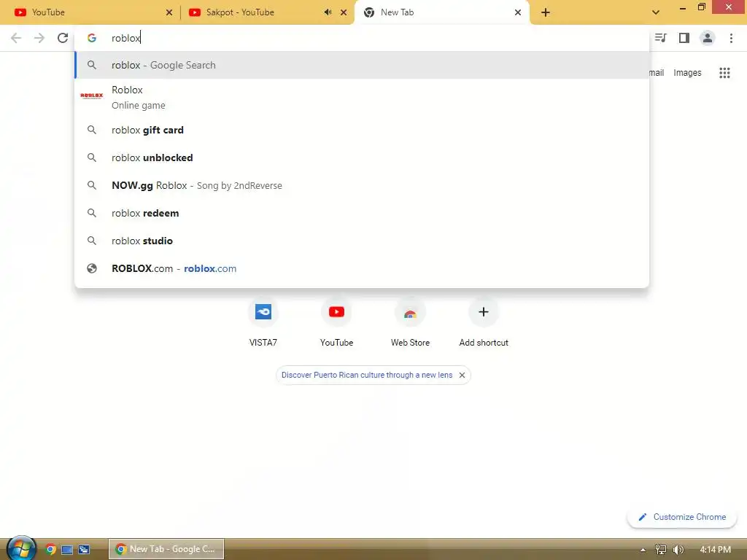Image resolution: width=747 pixels, height=560 pixels.
Task: Open the ROBLOX.com roblox.com suggestion
Action: pyautogui.click(x=362, y=268)
